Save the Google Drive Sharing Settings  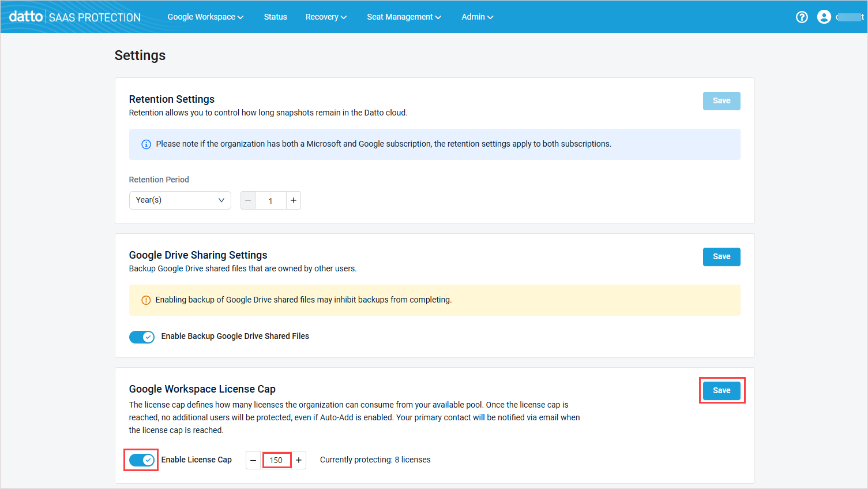[721, 257]
